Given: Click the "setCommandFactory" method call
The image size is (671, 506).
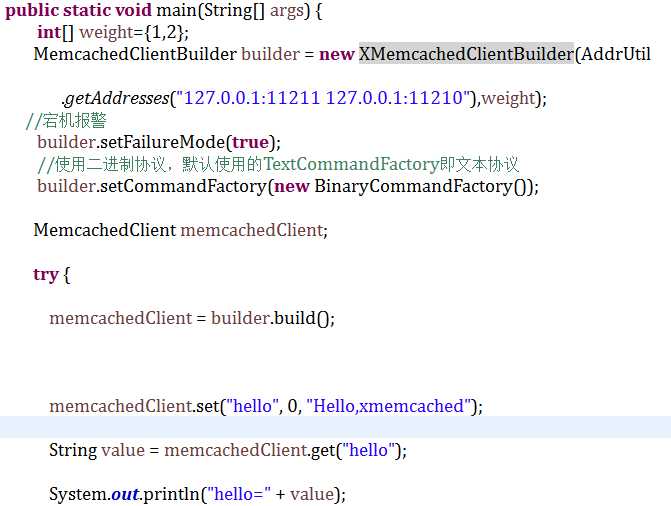Looking at the screenshot, I should [x=183, y=187].
